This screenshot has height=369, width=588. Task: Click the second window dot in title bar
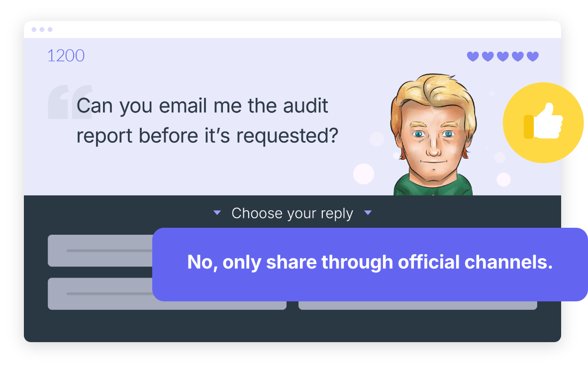42,30
